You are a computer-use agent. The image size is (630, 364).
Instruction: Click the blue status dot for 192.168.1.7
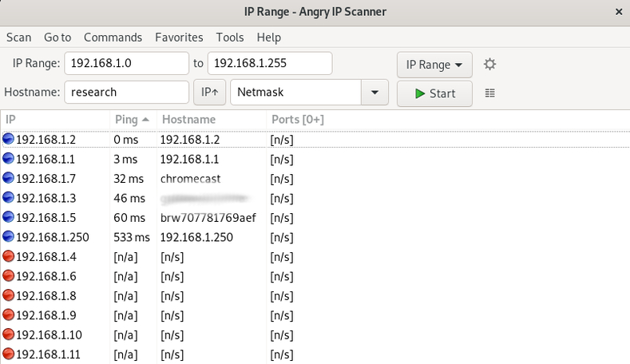click(9, 178)
